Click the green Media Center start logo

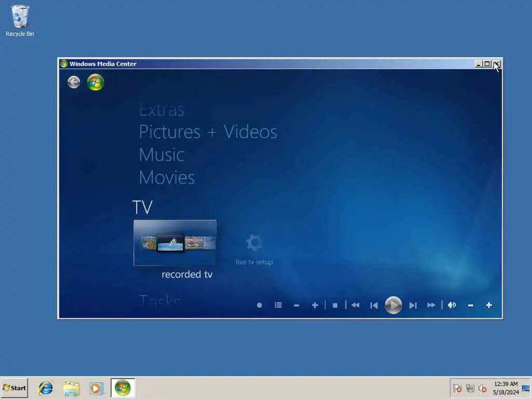pyautogui.click(x=96, y=82)
